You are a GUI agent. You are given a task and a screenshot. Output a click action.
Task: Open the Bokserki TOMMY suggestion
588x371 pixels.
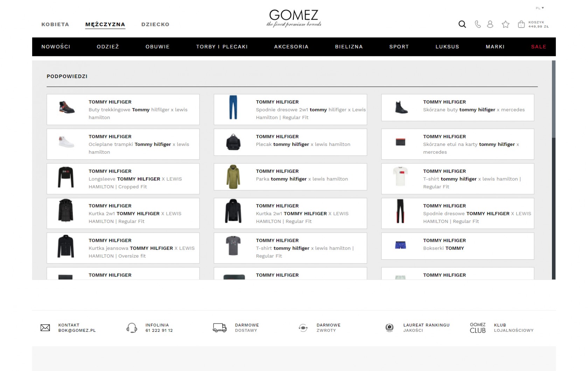(x=457, y=246)
